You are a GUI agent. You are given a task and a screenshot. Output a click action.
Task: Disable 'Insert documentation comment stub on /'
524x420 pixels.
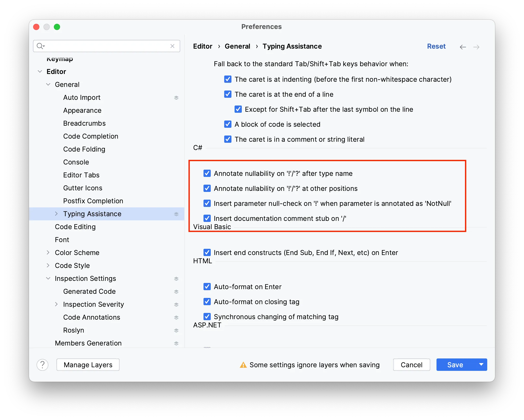click(x=207, y=218)
